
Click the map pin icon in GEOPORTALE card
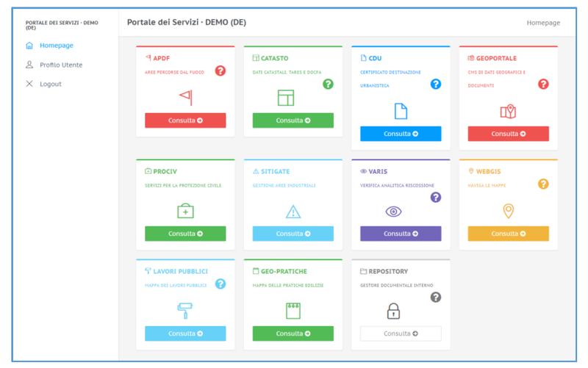coord(508,111)
